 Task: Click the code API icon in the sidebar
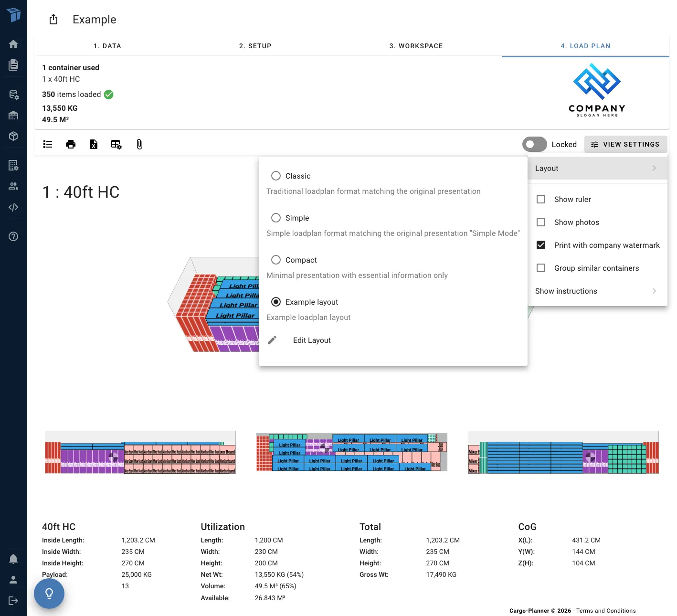(x=13, y=207)
